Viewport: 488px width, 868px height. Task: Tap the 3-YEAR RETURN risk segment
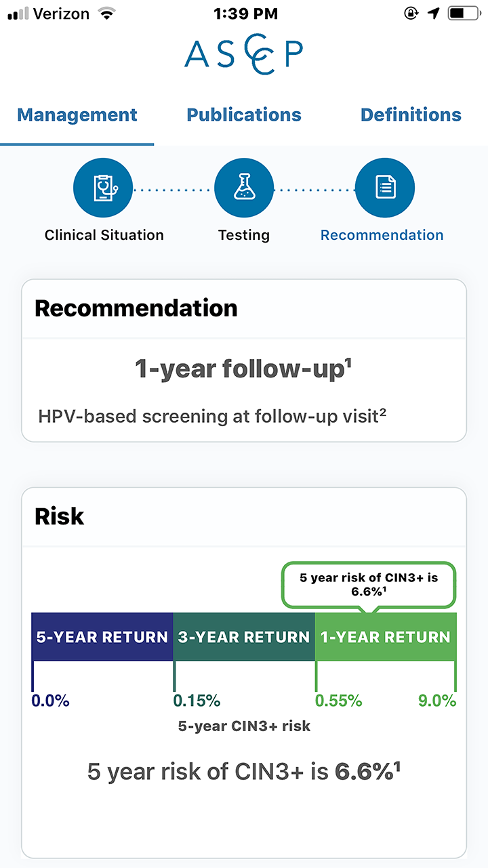point(244,637)
